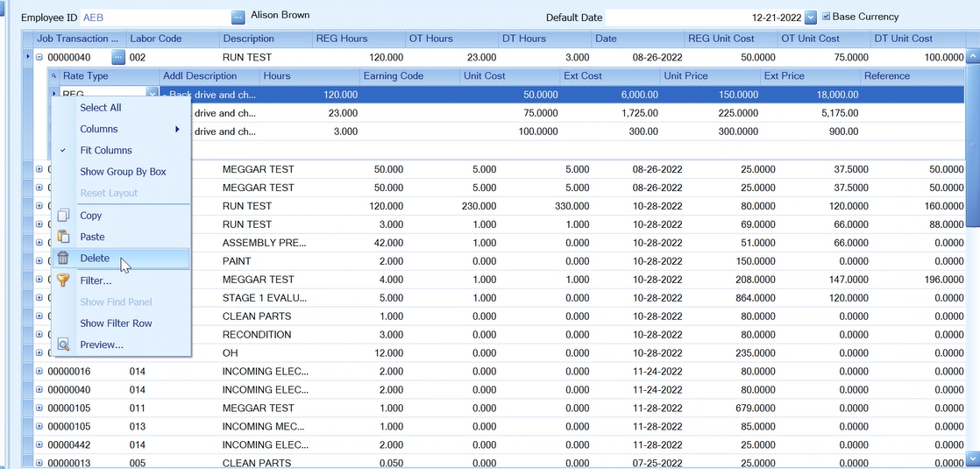Click the checkmark beside Fit Columns

62,151
